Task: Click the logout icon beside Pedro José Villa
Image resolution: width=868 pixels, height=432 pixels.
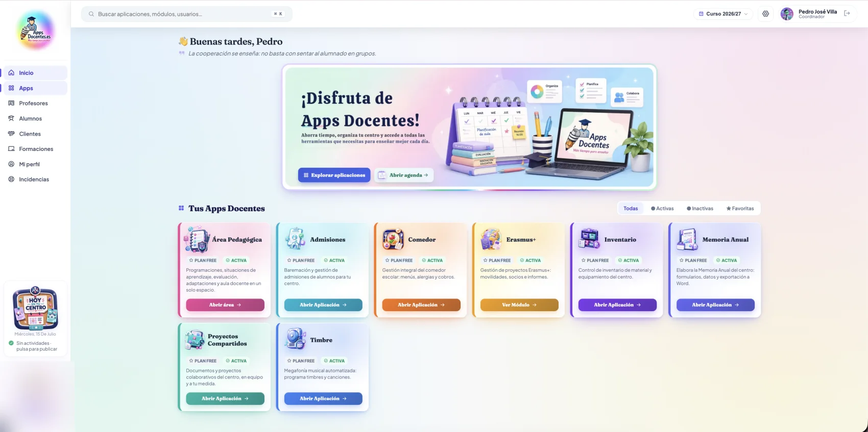Action: [847, 14]
